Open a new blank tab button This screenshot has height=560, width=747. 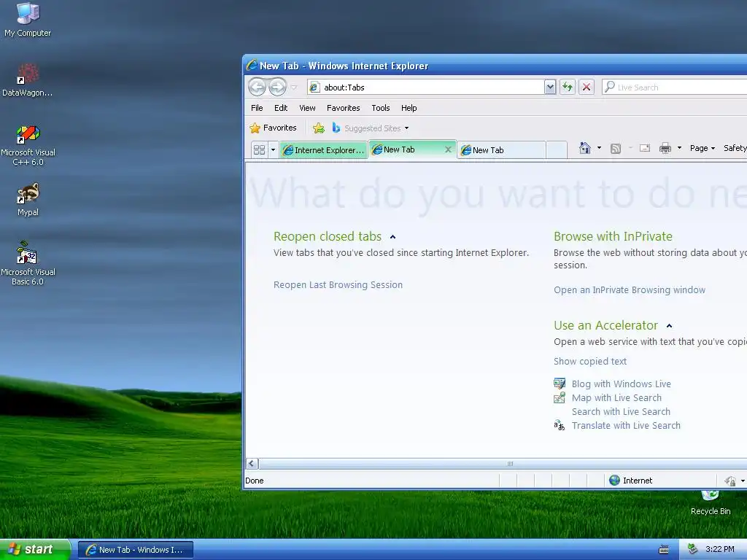(557, 150)
